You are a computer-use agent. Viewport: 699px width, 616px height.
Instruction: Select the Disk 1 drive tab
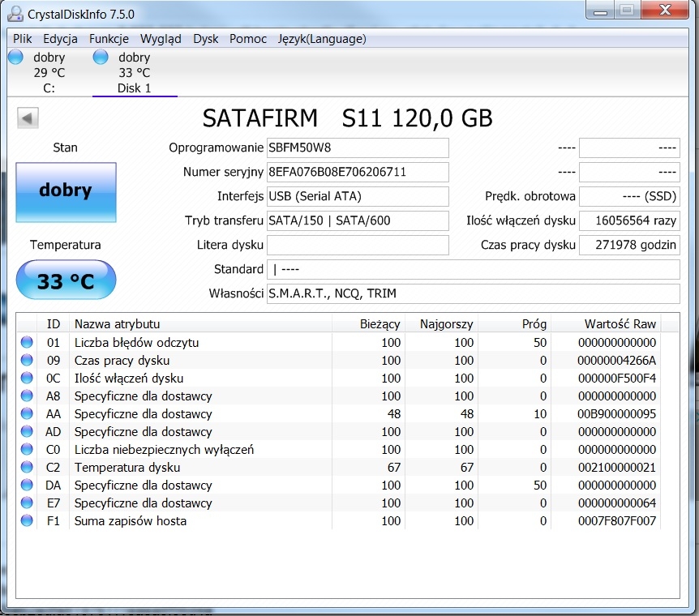tap(134, 72)
